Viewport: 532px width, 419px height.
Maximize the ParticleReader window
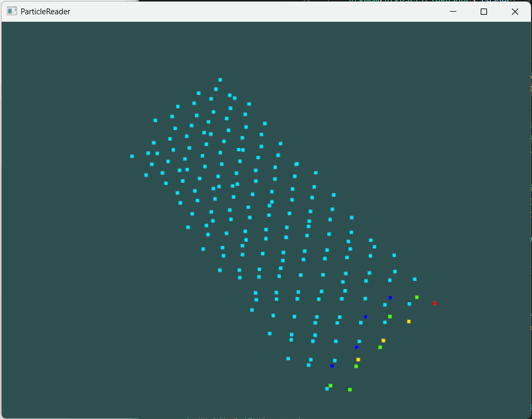[484, 12]
